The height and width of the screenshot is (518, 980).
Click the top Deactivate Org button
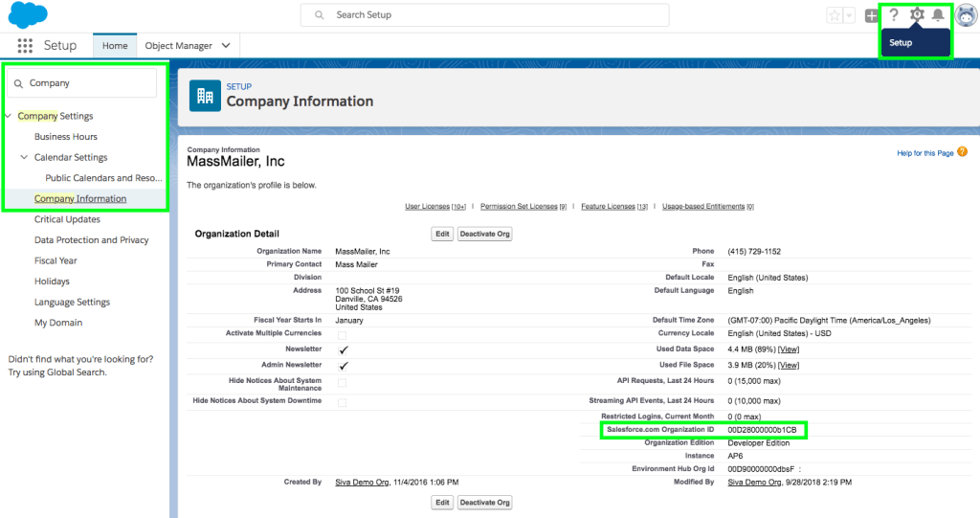click(x=485, y=234)
